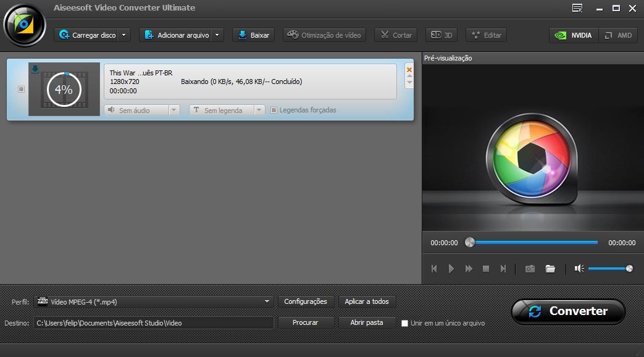Click the Aiseesoft round logo icon
This screenshot has width=644, height=357.
pyautogui.click(x=24, y=25)
